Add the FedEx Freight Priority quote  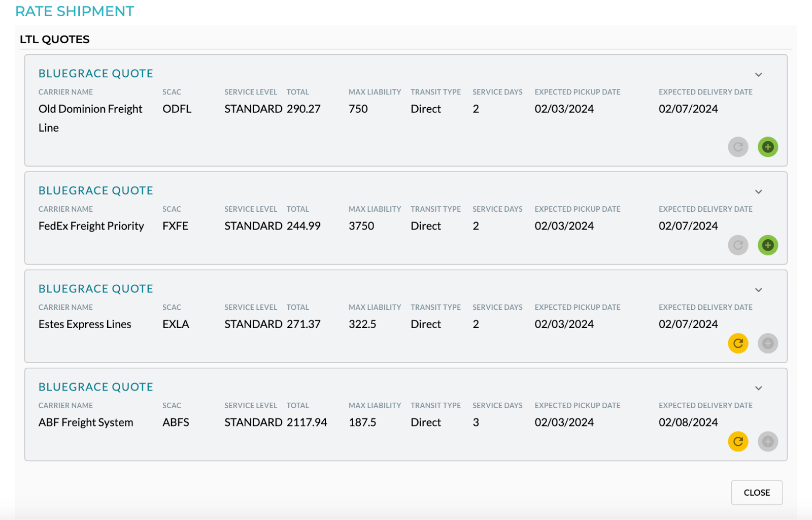768,245
